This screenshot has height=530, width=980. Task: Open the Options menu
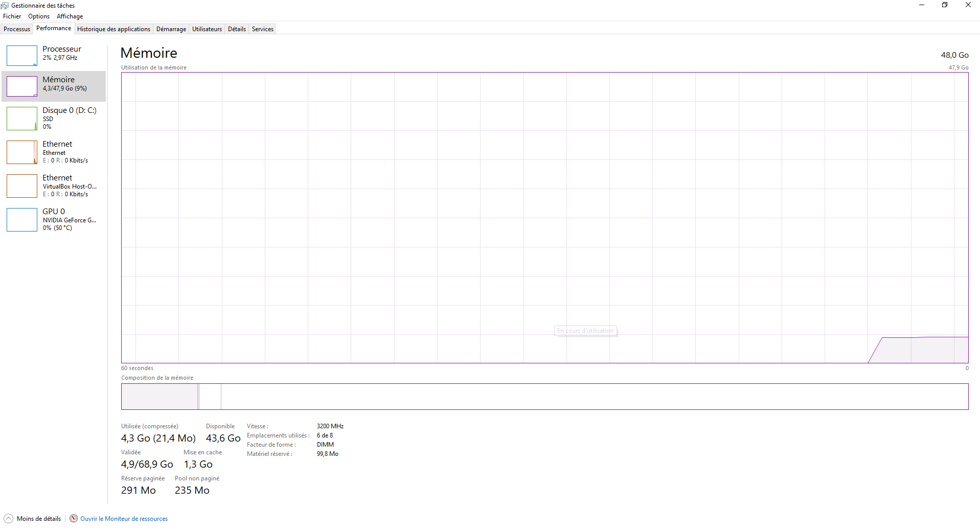tap(39, 16)
